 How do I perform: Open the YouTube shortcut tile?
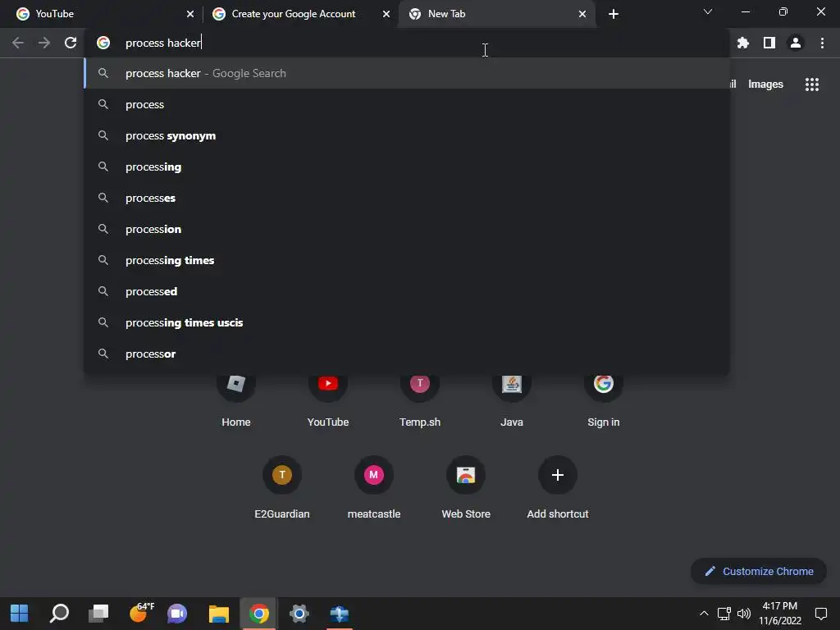pyautogui.click(x=328, y=399)
